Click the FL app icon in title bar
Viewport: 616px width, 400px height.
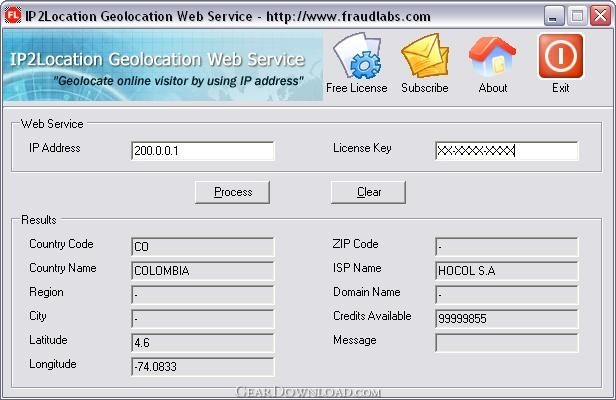(13, 16)
